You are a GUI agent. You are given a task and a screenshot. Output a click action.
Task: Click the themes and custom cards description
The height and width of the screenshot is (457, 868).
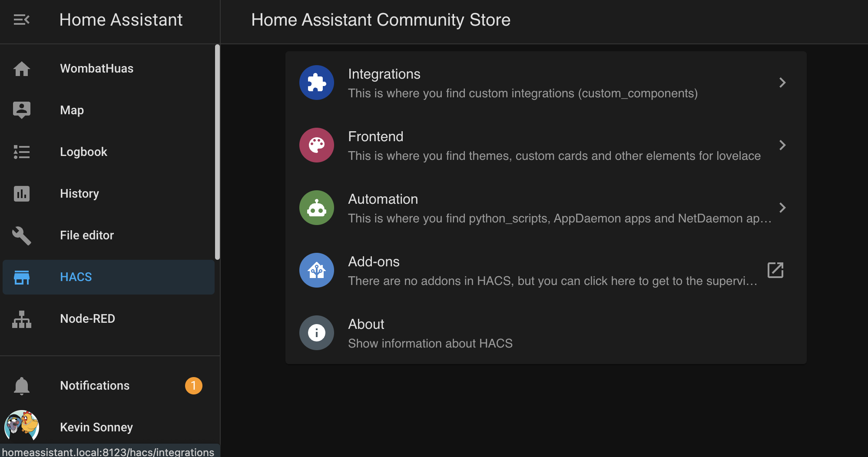tap(554, 156)
